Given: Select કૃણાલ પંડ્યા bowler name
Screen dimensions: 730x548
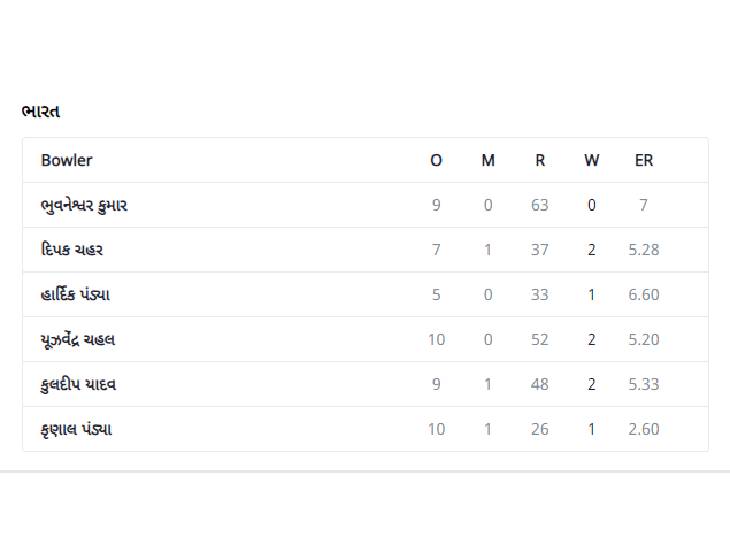Looking at the screenshot, I should (x=76, y=429).
